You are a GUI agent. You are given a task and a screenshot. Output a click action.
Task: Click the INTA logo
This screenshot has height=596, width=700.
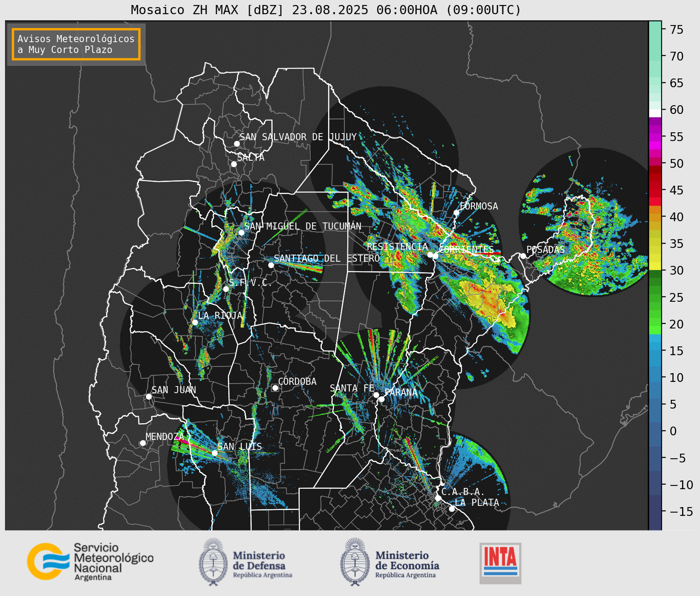pyautogui.click(x=500, y=563)
